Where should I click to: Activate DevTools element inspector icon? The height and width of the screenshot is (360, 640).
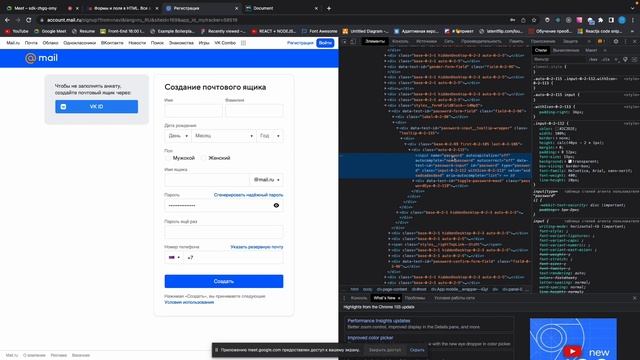click(345, 41)
